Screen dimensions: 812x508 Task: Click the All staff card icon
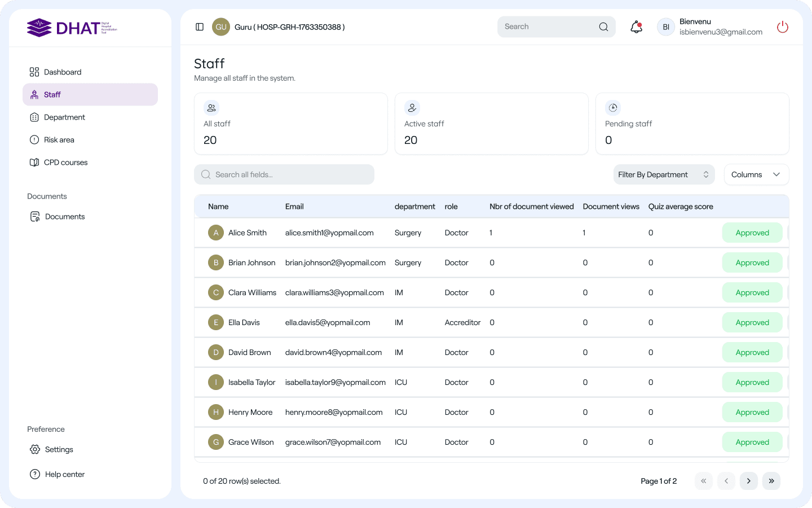[x=211, y=108]
